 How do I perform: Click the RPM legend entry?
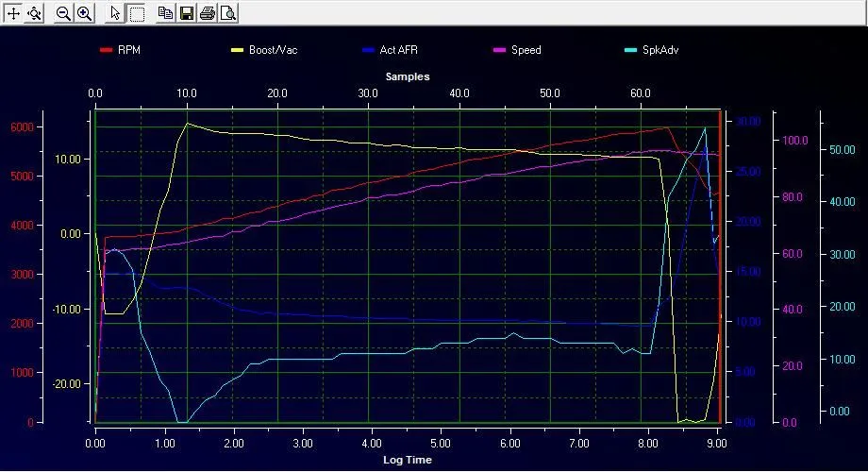tap(128, 49)
